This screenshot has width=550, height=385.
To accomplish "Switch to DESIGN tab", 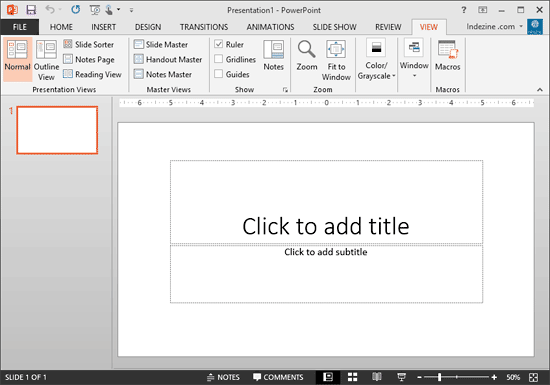I will [x=148, y=27].
